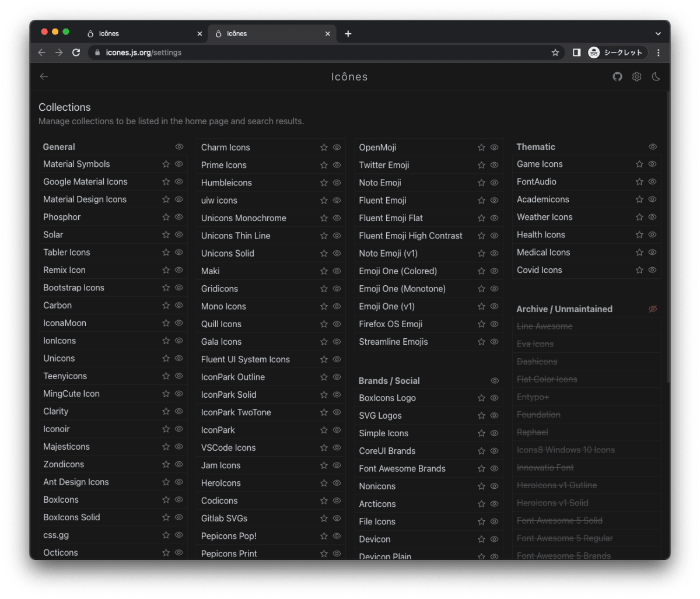Image resolution: width=700 pixels, height=599 pixels.
Task: Go back using the Icônes header arrow
Action: coord(44,76)
